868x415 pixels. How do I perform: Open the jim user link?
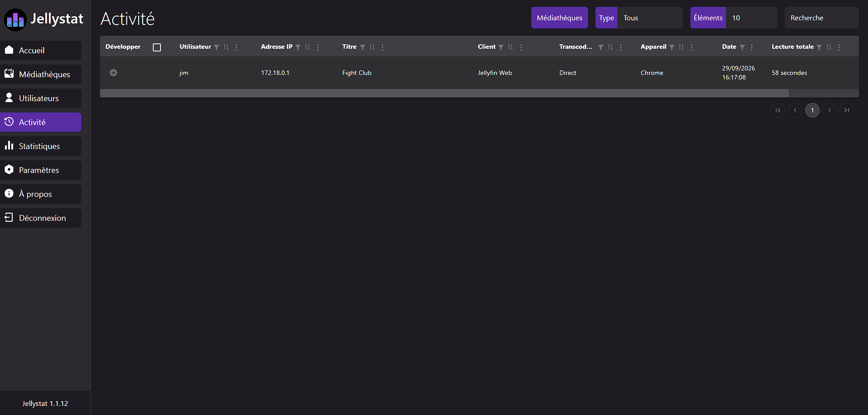point(184,73)
